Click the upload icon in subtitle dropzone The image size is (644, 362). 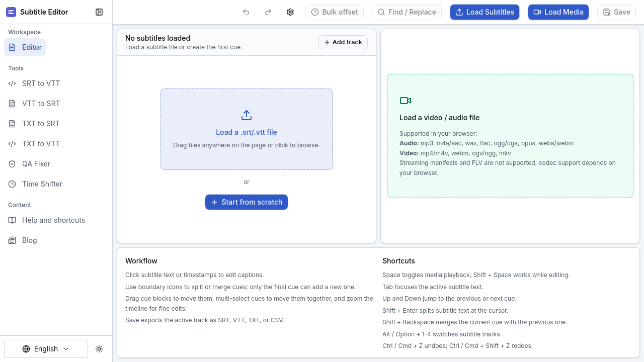[x=247, y=115]
